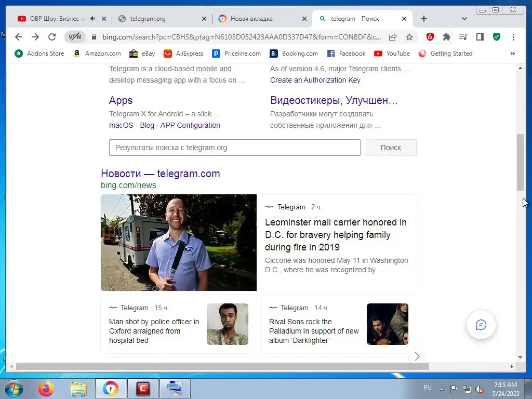Launch Firefox from the taskbar
This screenshot has height=399, width=532.
pyautogui.click(x=46, y=389)
